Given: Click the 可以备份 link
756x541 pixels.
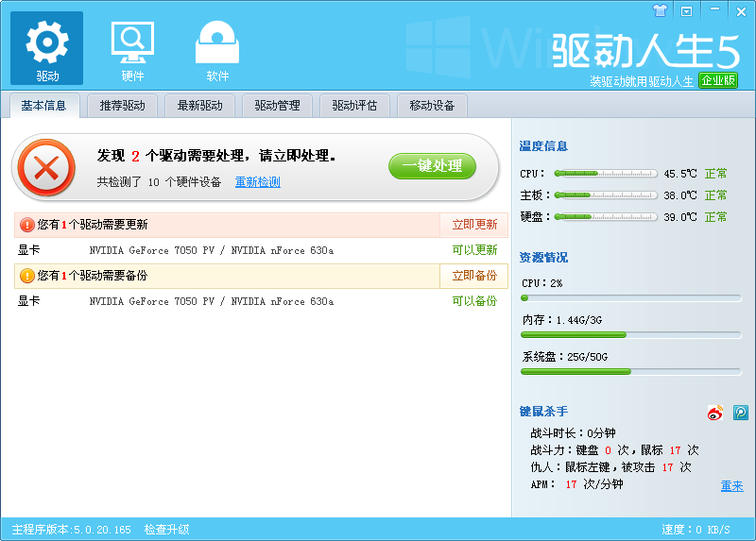Looking at the screenshot, I should click(x=474, y=301).
